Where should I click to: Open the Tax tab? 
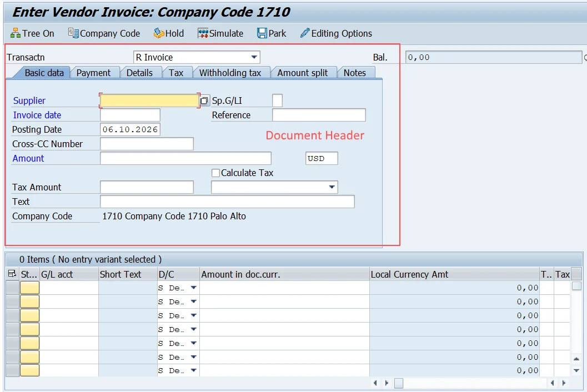pyautogui.click(x=176, y=73)
